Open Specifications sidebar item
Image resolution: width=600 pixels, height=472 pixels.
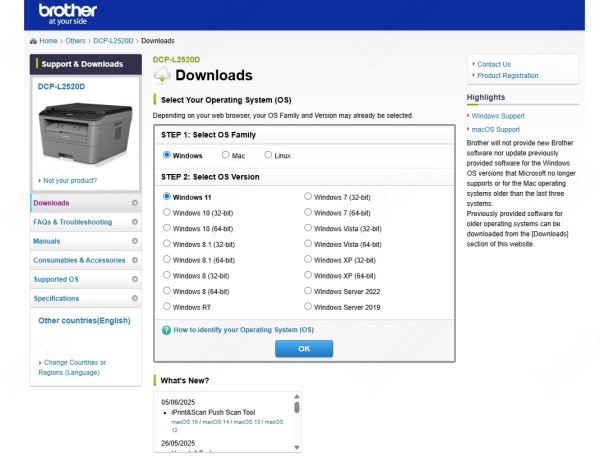86,298
